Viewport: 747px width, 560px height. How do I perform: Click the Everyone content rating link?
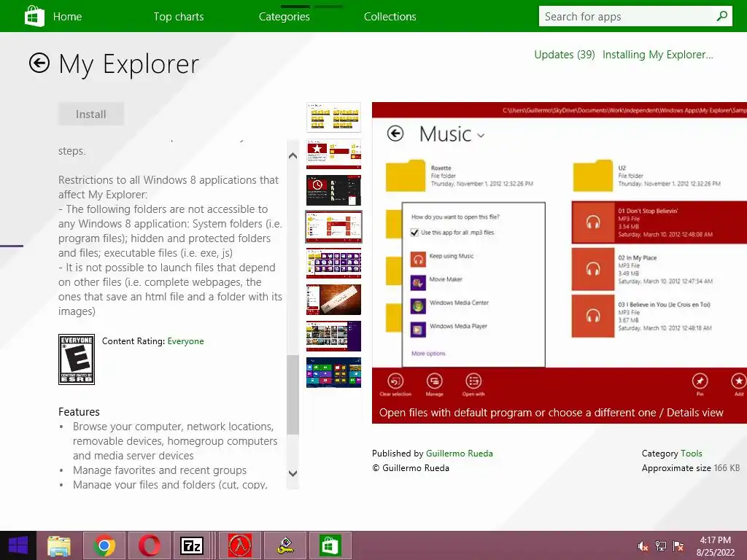tap(185, 341)
